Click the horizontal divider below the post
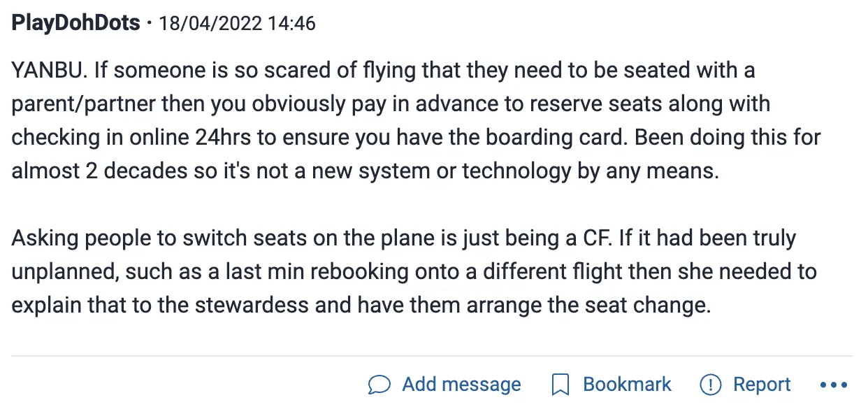Image resolution: width=868 pixels, height=407 pixels. [x=432, y=356]
